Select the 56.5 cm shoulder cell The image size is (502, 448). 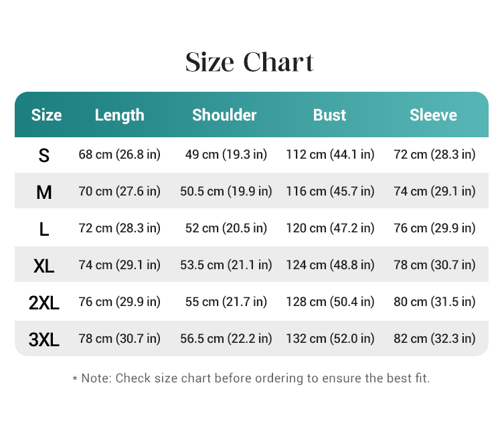(x=226, y=339)
